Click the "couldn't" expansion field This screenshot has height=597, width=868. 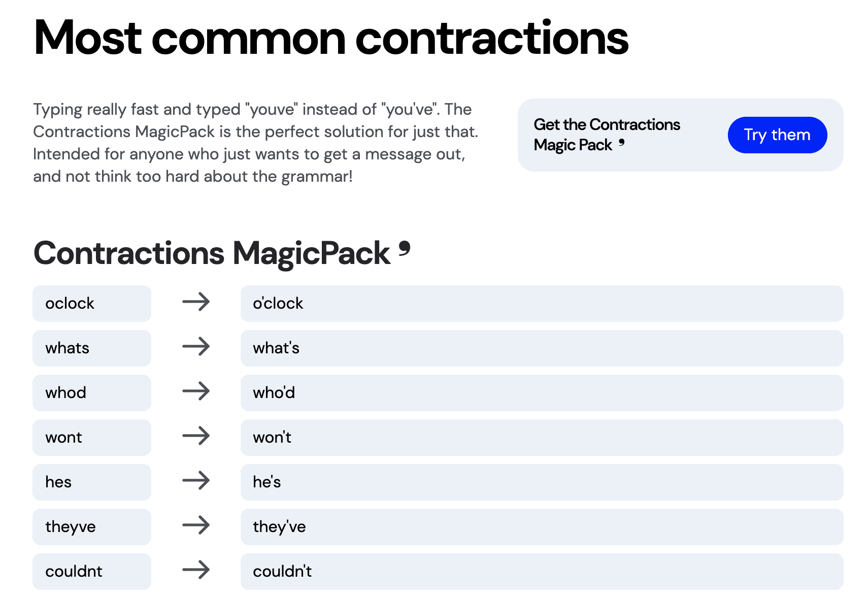(x=542, y=572)
